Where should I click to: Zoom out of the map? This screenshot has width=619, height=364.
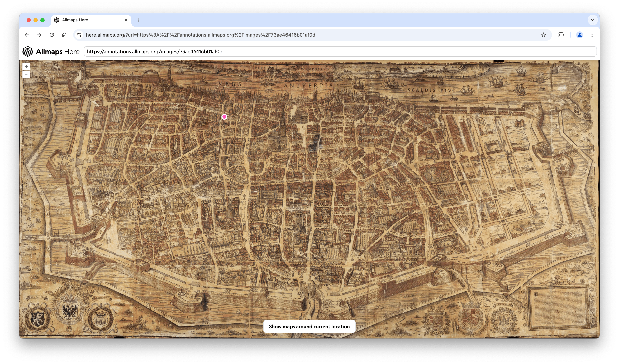[26, 75]
